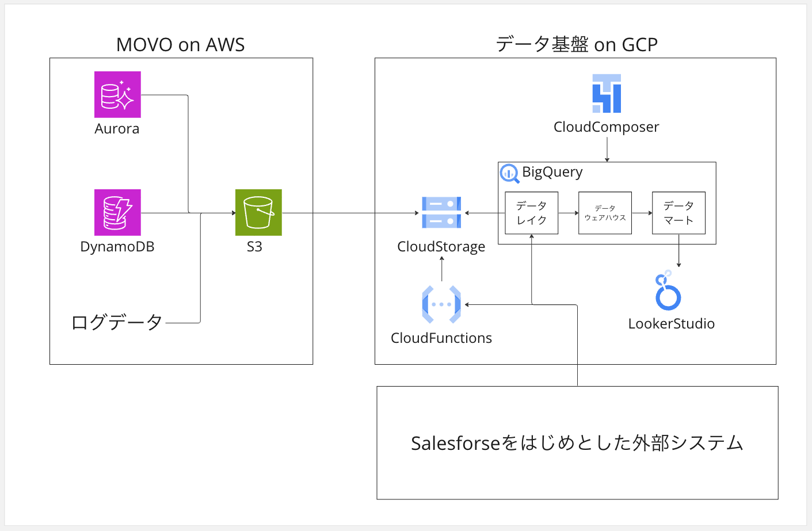Click the CloudFunctions text label
Screen dimensions: 812x531
tap(441, 338)
